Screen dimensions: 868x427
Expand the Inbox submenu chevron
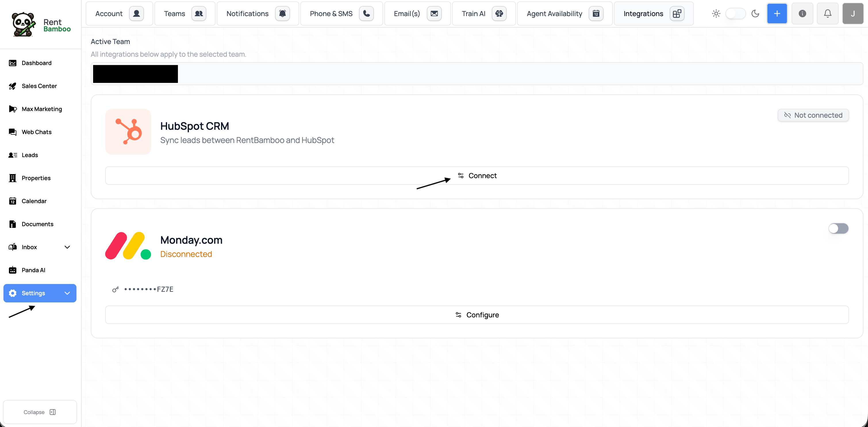(67, 247)
